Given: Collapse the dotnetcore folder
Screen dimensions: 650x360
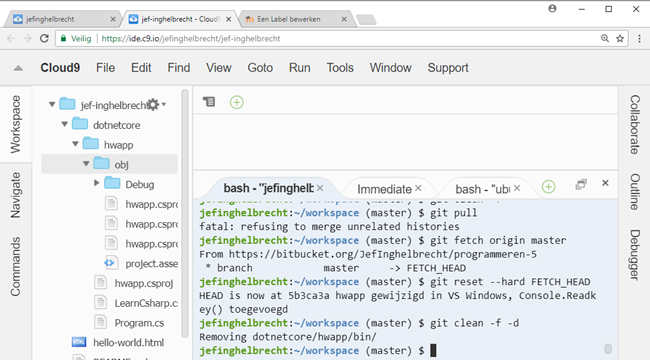Looking at the screenshot, I should [64, 124].
